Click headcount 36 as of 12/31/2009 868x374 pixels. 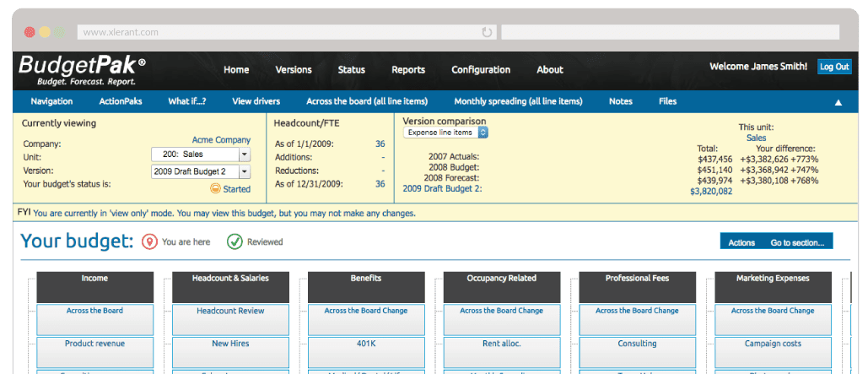380,183
